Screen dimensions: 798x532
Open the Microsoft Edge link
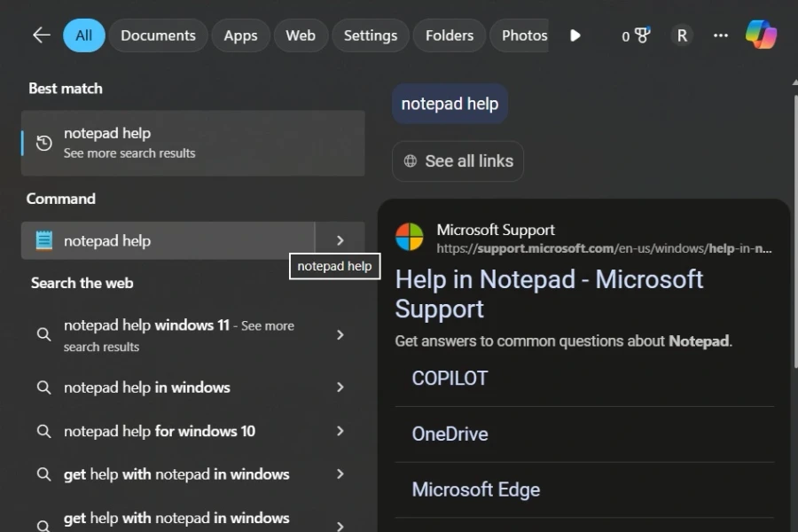pos(476,489)
